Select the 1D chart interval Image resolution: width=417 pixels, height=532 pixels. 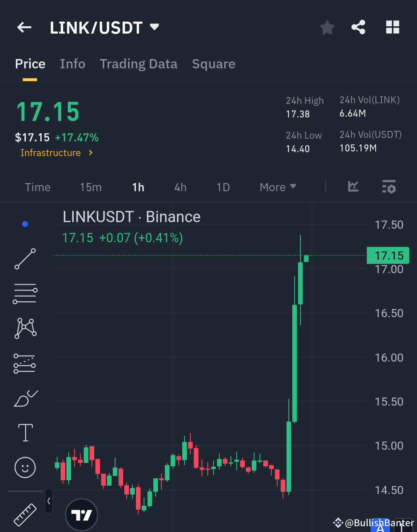223,187
